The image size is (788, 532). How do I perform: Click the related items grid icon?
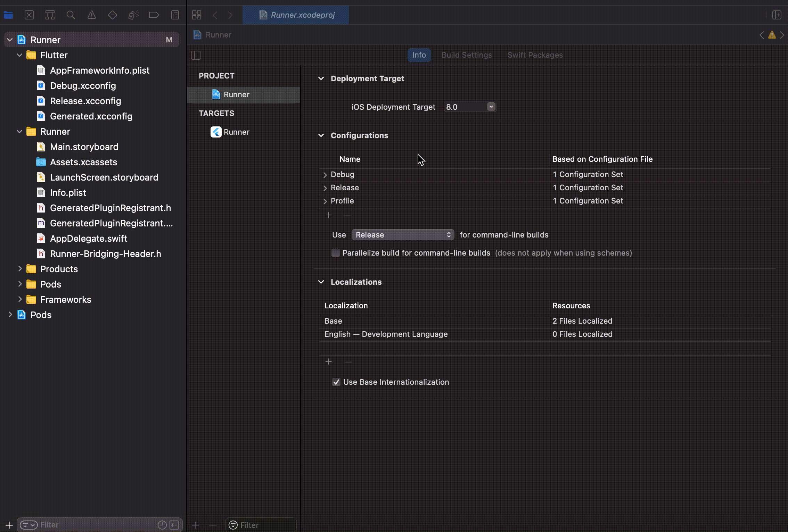(x=197, y=15)
